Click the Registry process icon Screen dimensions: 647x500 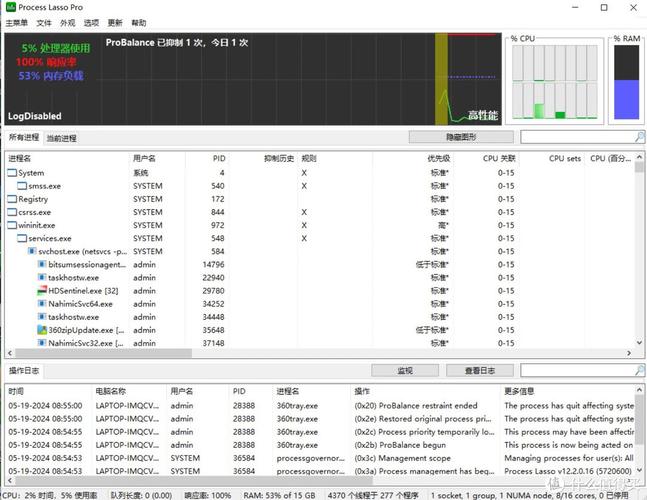[12, 199]
